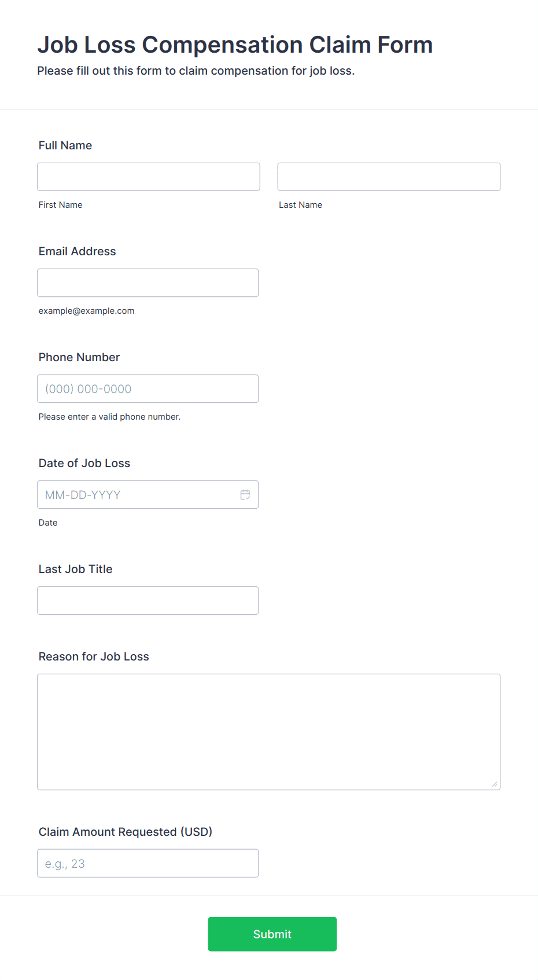Submit the compensation claim form
538x980 pixels.
tap(272, 934)
